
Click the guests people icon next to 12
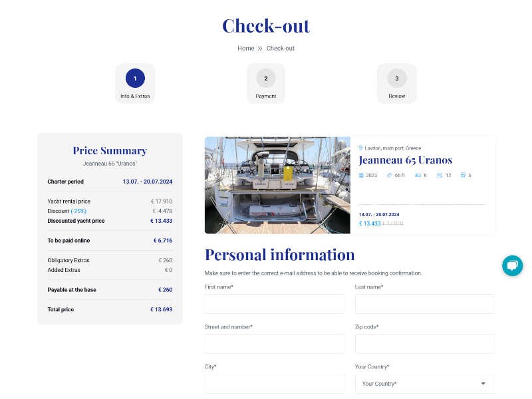[440, 175]
